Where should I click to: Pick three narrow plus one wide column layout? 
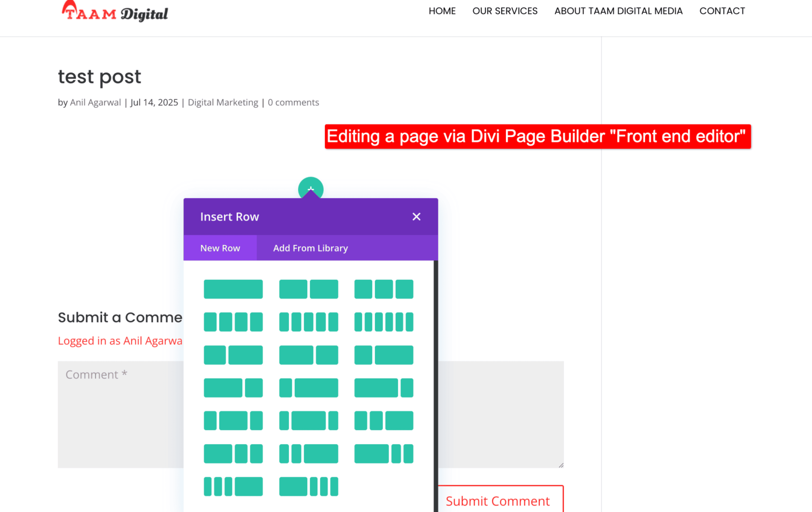click(x=233, y=486)
